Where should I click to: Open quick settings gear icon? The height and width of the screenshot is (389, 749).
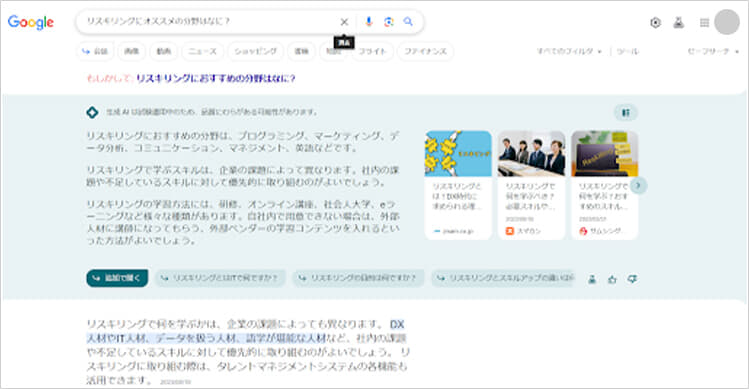tap(655, 22)
